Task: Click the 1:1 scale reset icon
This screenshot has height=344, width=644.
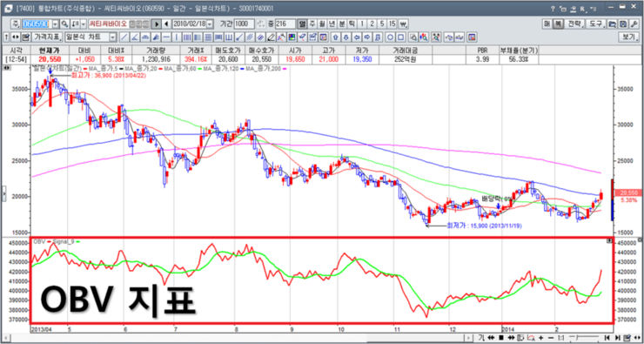Action: click(x=561, y=338)
